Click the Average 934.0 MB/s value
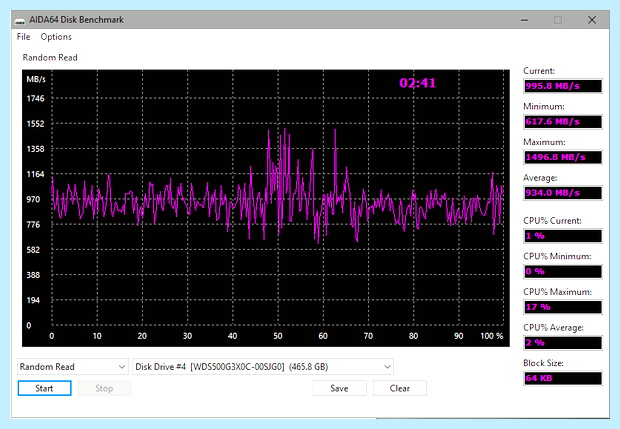The width and height of the screenshot is (620, 429). (x=563, y=193)
